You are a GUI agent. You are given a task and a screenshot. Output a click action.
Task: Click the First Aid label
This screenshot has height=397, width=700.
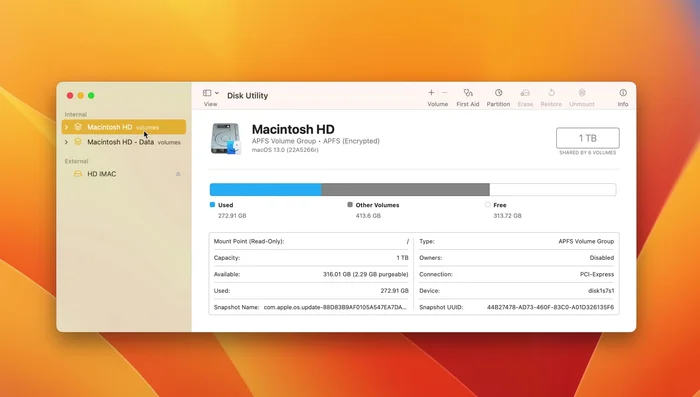[x=468, y=104]
